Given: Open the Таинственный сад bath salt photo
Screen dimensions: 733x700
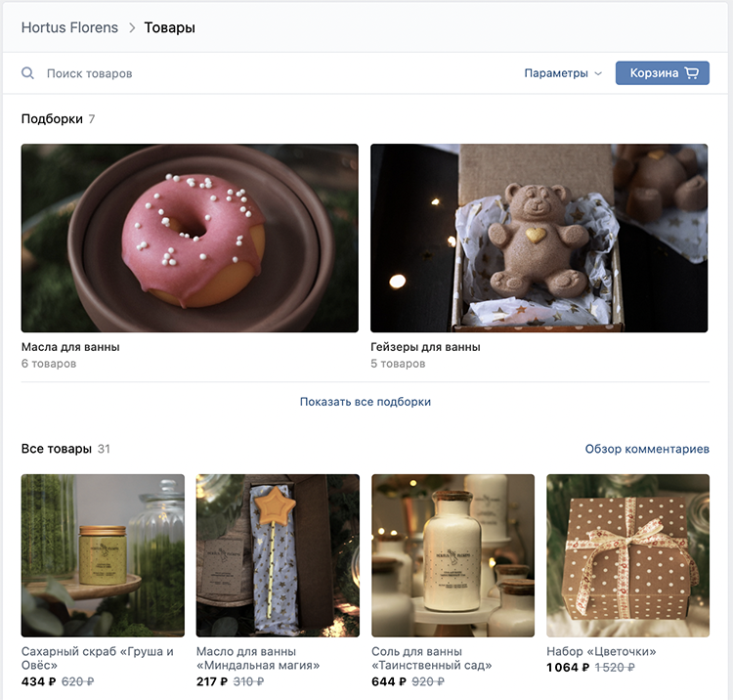Looking at the screenshot, I should 453,555.
